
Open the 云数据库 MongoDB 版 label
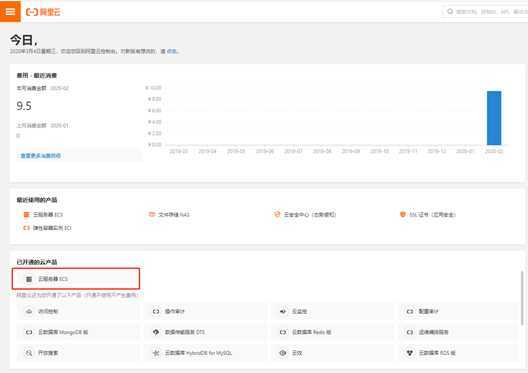[63, 332]
